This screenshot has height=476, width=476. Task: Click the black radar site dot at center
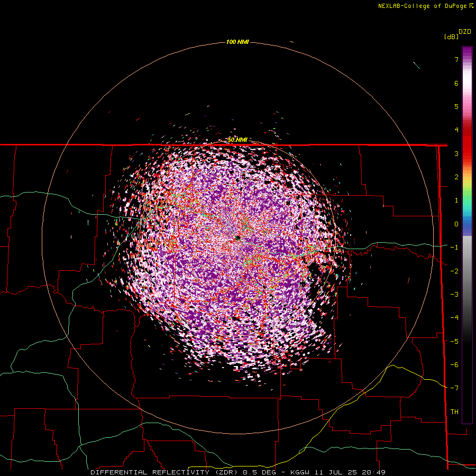pos(239,237)
